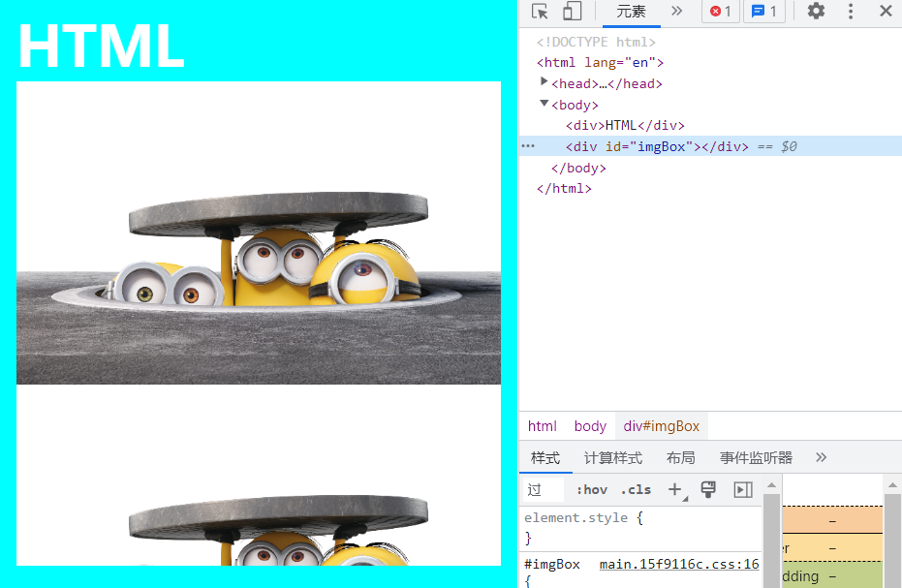Click the #imgBox selector text
This screenshot has width=902, height=588.
tap(551, 565)
